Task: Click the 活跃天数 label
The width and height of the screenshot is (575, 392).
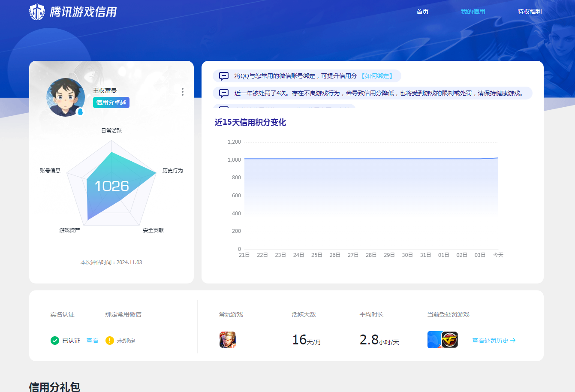Action: click(x=304, y=314)
